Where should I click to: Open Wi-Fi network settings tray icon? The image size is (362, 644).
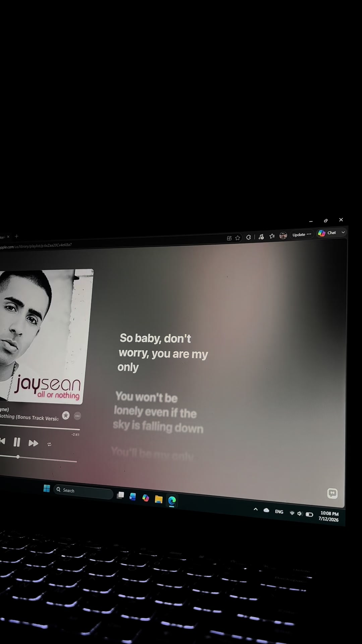(x=292, y=513)
